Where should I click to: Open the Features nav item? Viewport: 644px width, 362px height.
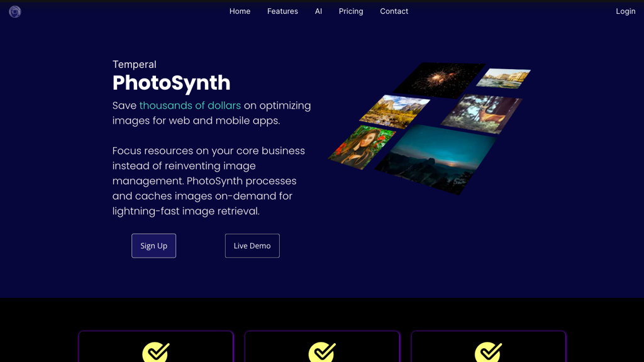282,11
